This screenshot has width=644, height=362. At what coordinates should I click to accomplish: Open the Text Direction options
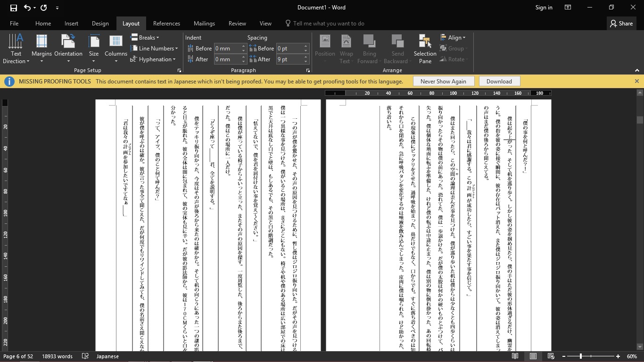tap(16, 49)
